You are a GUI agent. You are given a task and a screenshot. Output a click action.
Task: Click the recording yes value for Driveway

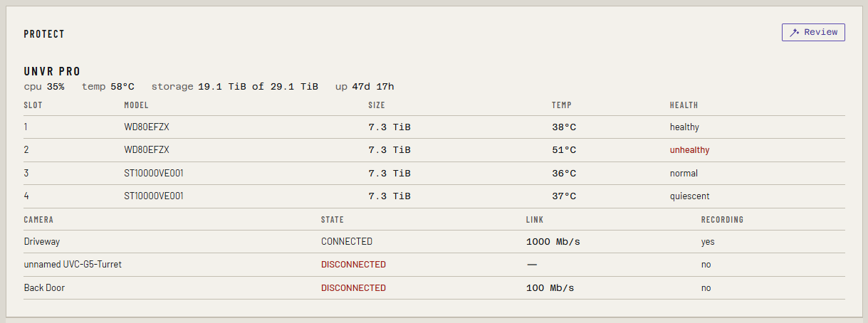click(708, 242)
